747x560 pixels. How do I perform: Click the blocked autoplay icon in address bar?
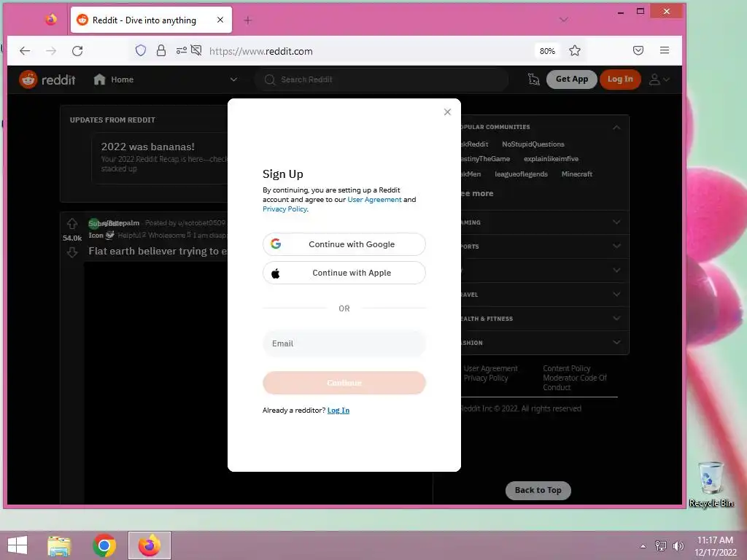point(196,50)
